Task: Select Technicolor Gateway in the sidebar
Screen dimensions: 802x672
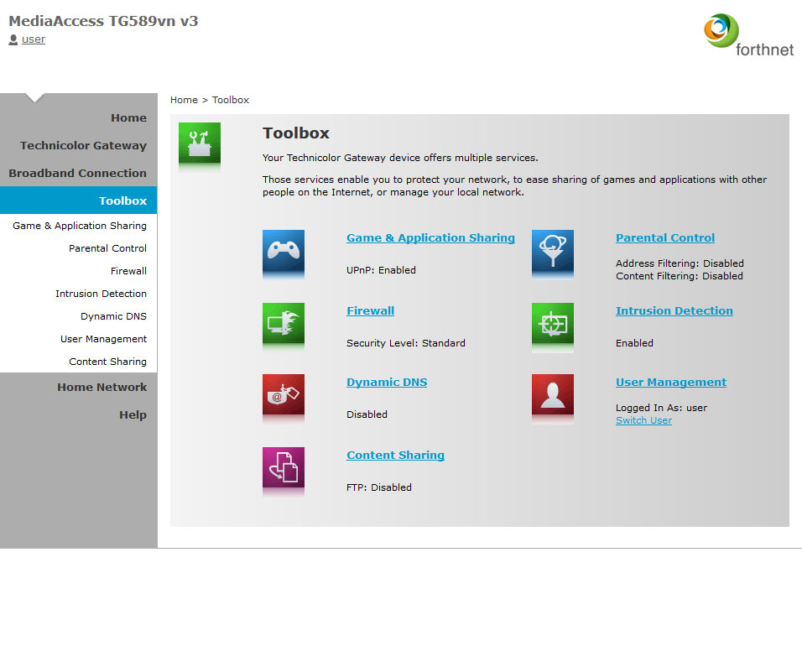Action: 83,146
